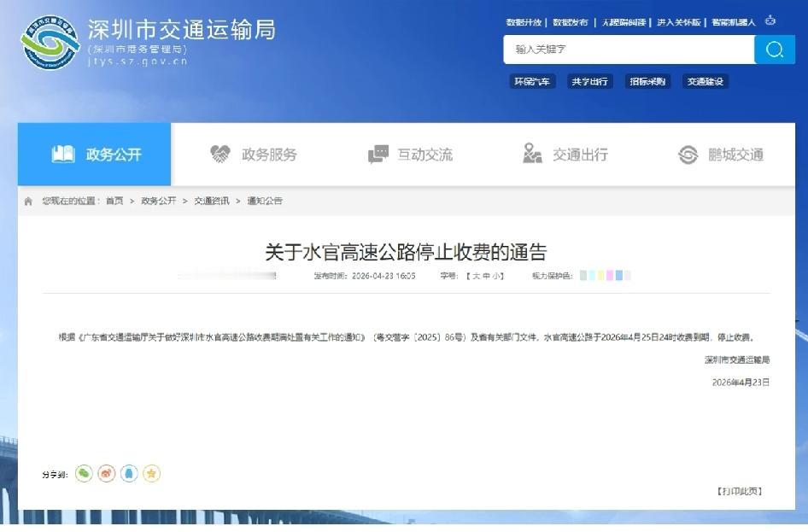Click the blue QQ share icon
Image resolution: width=808 pixels, height=532 pixels.
[129, 472]
